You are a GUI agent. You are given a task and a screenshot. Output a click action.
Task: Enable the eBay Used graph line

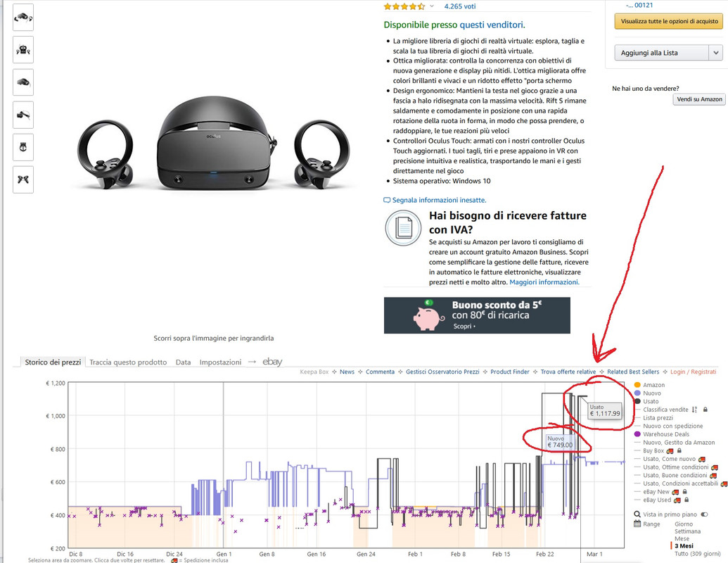coord(657,500)
